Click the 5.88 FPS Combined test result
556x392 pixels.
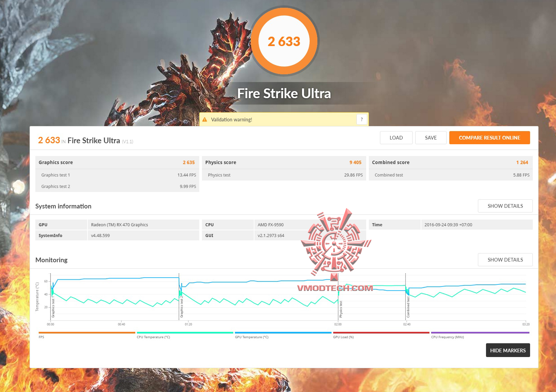click(521, 175)
